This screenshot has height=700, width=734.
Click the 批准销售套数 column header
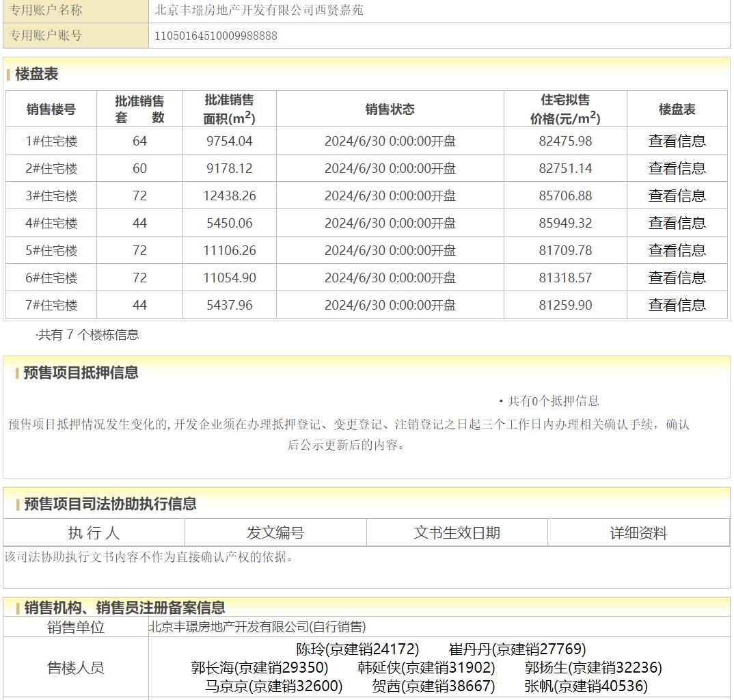(x=139, y=109)
